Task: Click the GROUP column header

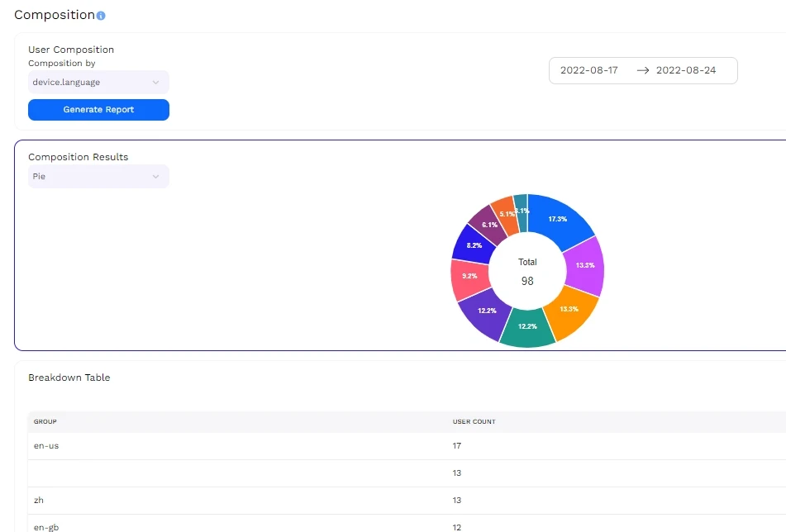Action: pyautogui.click(x=45, y=422)
